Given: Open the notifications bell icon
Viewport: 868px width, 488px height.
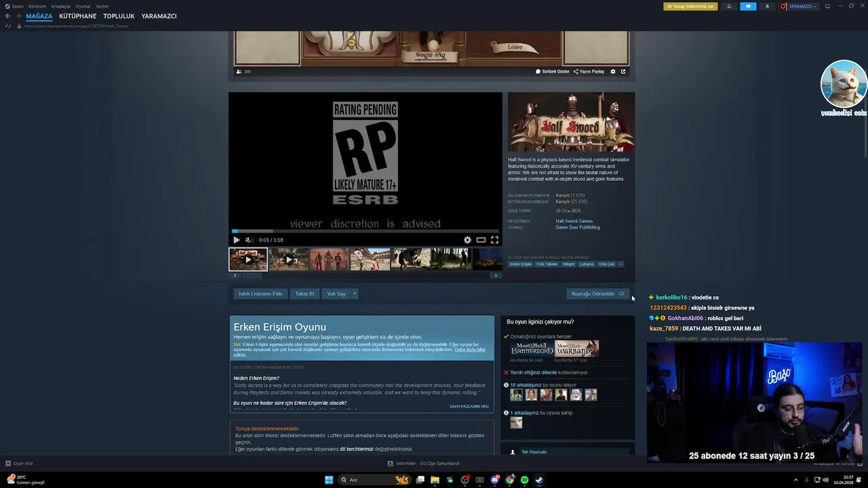Looking at the screenshot, I should point(767,6).
